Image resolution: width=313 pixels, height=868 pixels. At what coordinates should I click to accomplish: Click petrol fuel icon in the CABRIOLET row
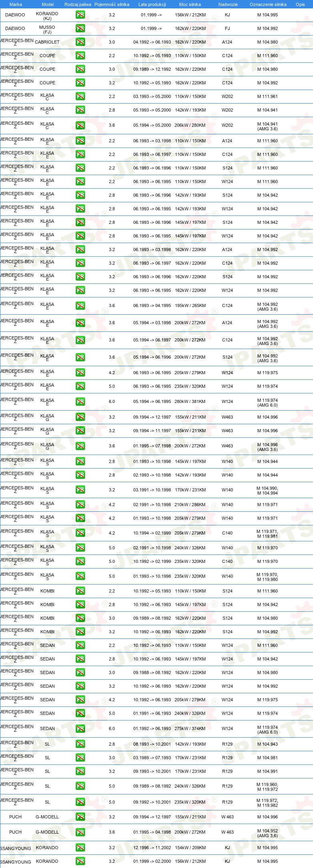pyautogui.click(x=80, y=42)
